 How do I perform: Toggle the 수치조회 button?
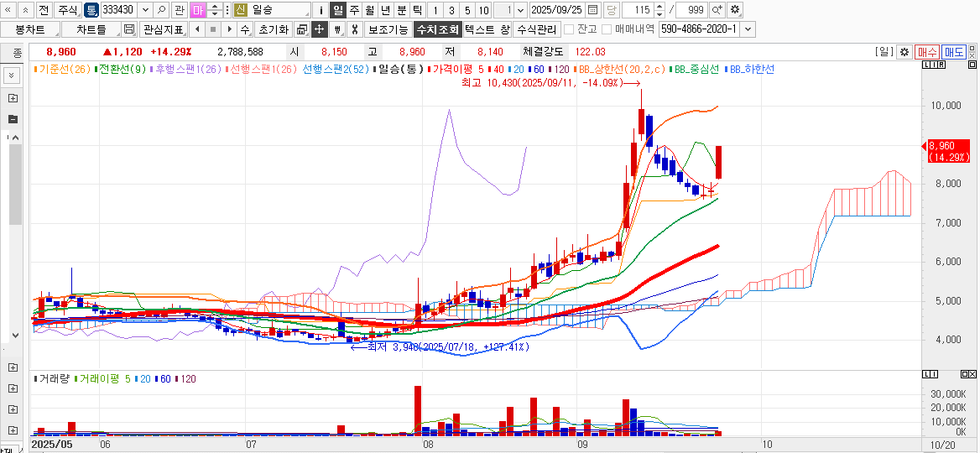click(x=437, y=29)
